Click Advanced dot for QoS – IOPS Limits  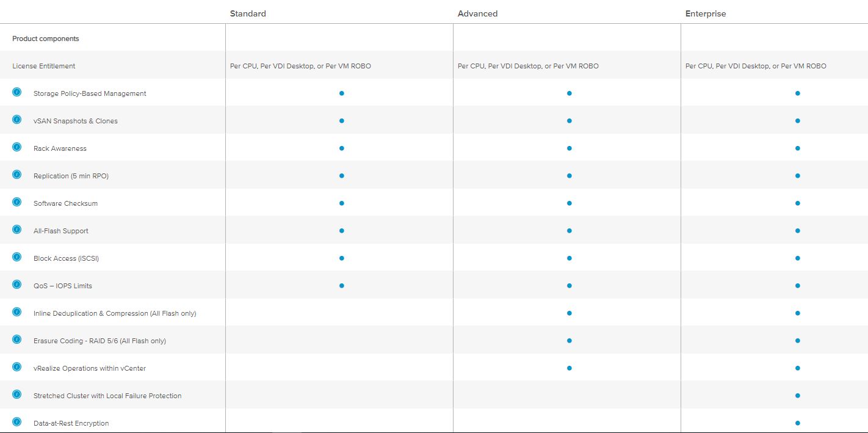[x=570, y=286]
